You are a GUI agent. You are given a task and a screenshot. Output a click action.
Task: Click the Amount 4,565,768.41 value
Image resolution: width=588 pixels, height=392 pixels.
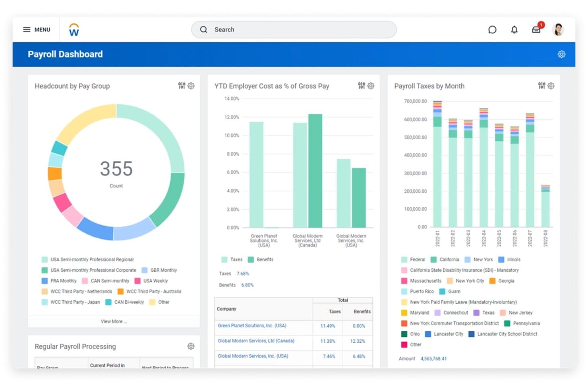pyautogui.click(x=433, y=359)
